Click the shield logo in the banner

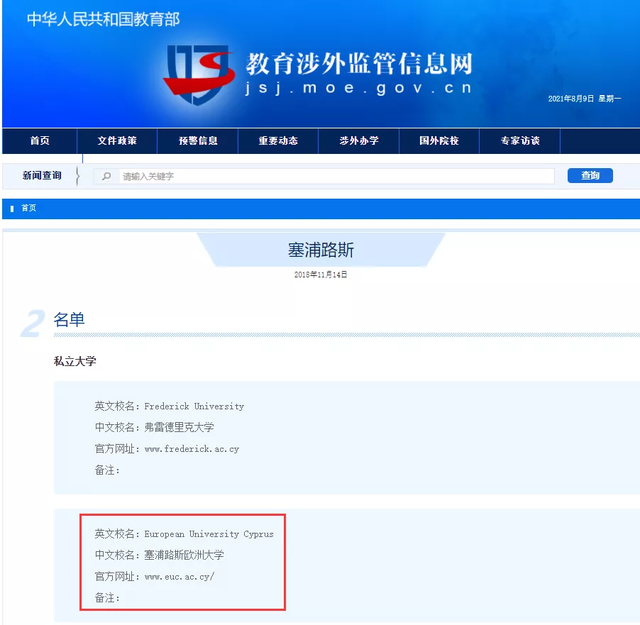[199, 75]
